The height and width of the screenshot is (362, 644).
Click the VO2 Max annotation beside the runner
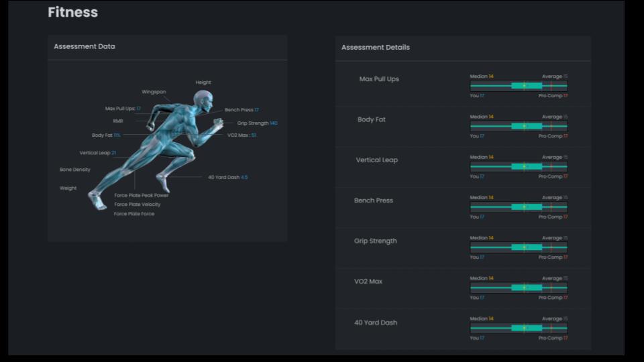[241, 135]
